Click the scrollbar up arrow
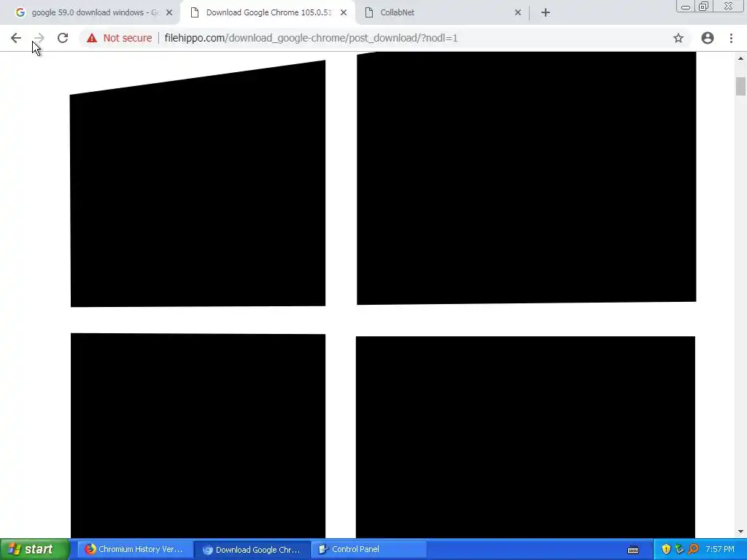Screen dimensions: 747x560 click(740, 58)
